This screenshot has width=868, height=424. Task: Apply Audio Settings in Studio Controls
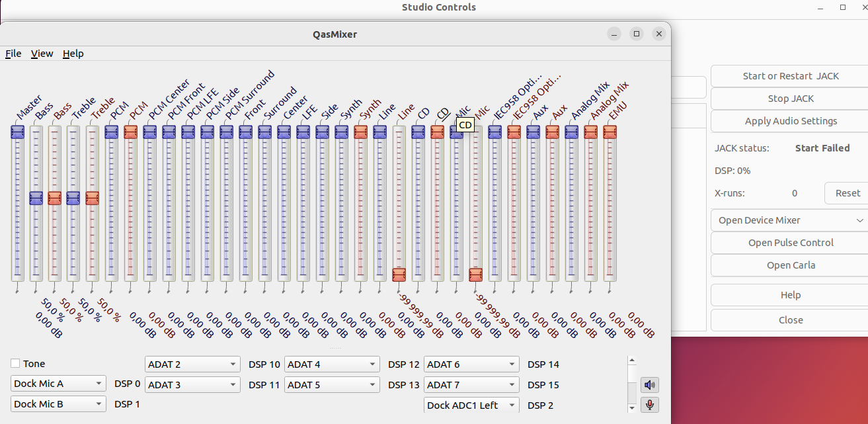(791, 121)
